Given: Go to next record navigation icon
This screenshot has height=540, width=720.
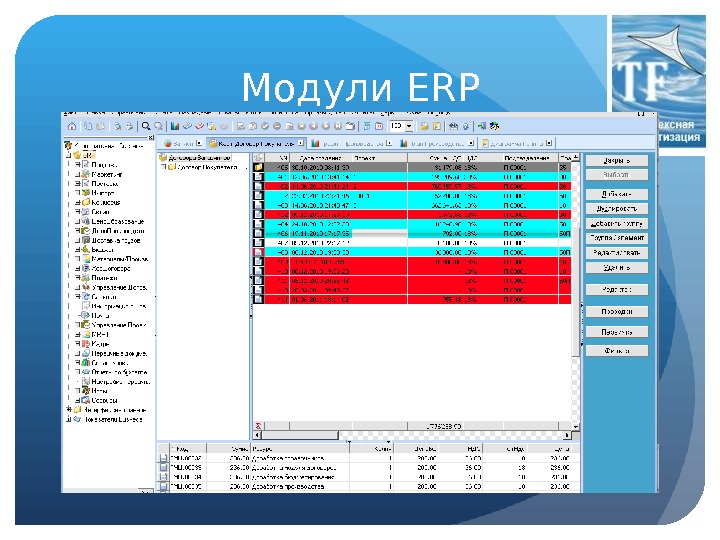Looking at the screenshot, I should 326,126.
